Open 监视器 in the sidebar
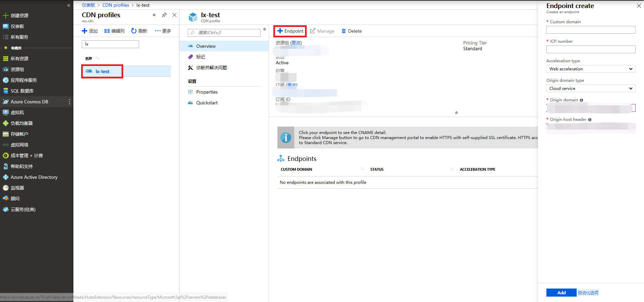Screen dimensions: 644x302 [17, 188]
